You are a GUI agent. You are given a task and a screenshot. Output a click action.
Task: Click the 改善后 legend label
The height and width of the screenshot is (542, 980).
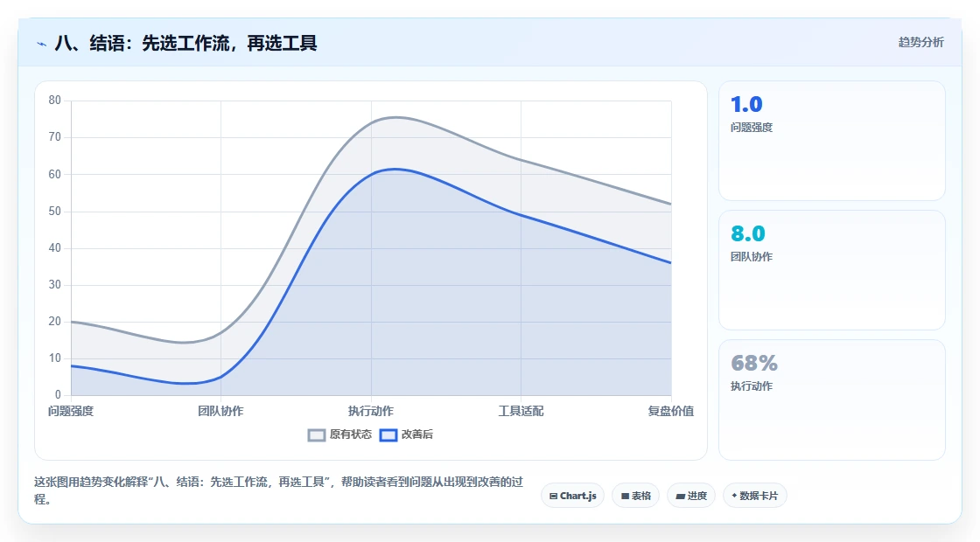[x=416, y=434]
